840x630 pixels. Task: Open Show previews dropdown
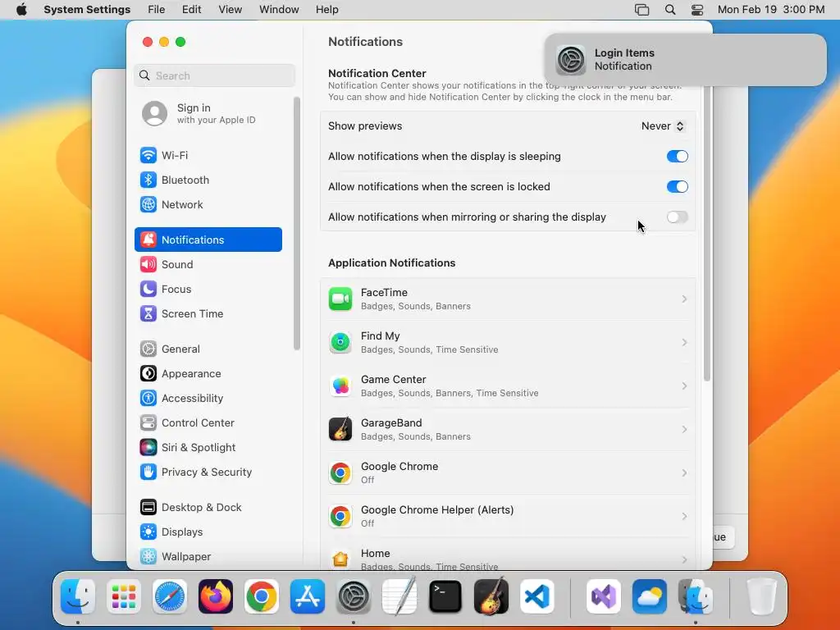coord(663,126)
